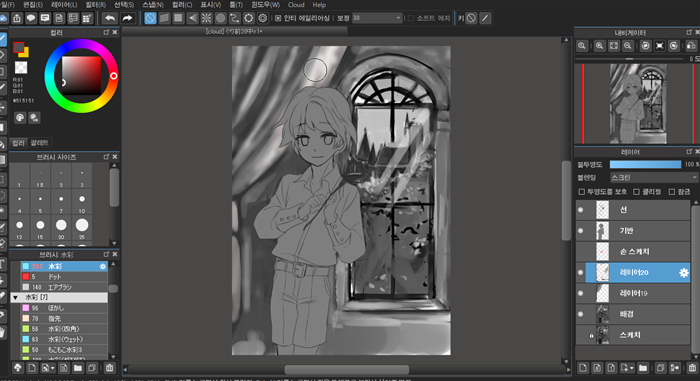The image size is (700, 381).
Task: Click the 불투명도 opacity slider bar
Action: [x=645, y=164]
